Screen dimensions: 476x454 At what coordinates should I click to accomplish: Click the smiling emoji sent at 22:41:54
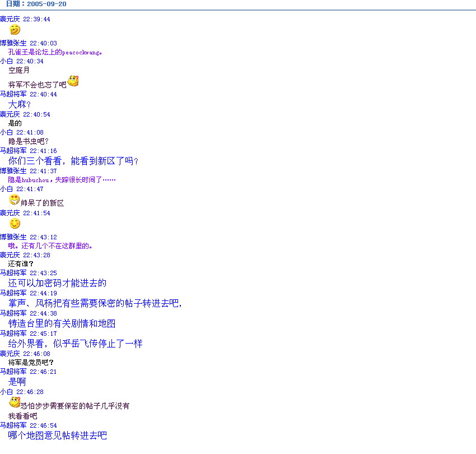(x=15, y=224)
